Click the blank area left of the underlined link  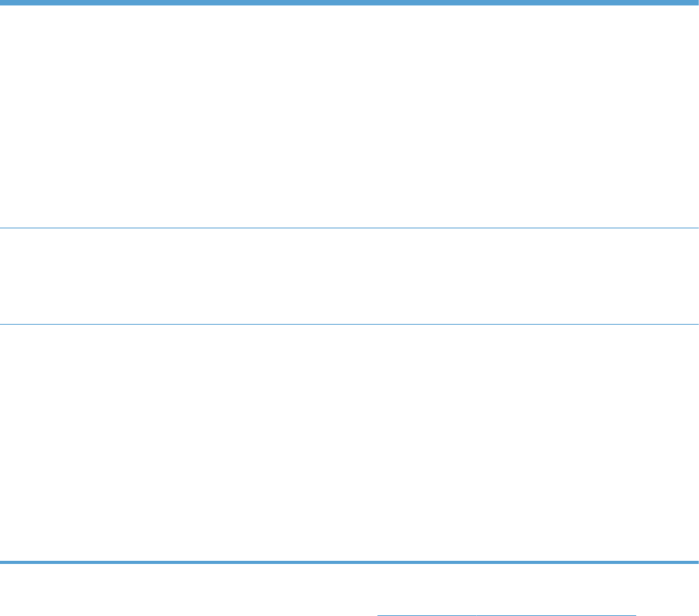(186, 612)
